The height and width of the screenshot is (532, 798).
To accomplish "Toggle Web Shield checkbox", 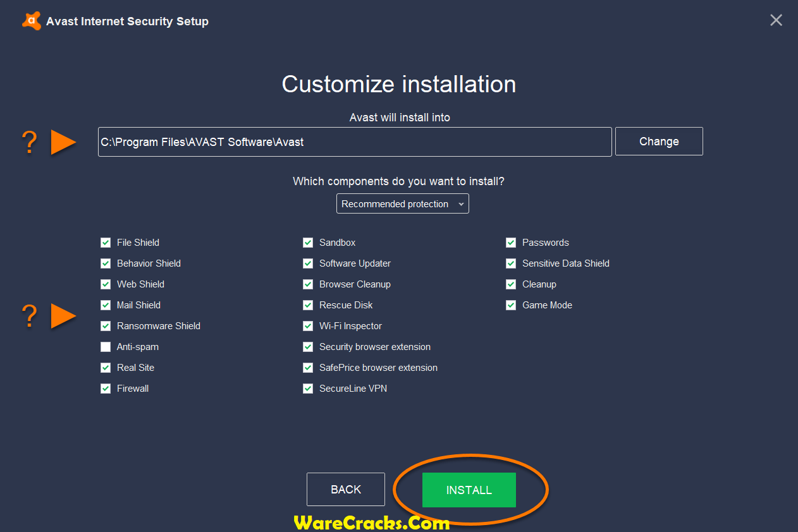I will click(x=106, y=284).
